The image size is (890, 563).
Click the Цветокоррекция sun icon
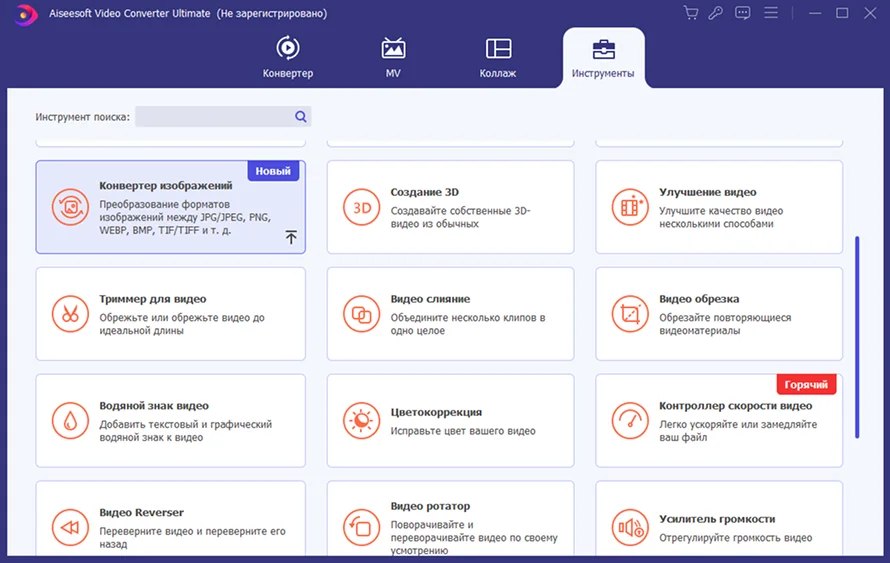pyautogui.click(x=362, y=421)
